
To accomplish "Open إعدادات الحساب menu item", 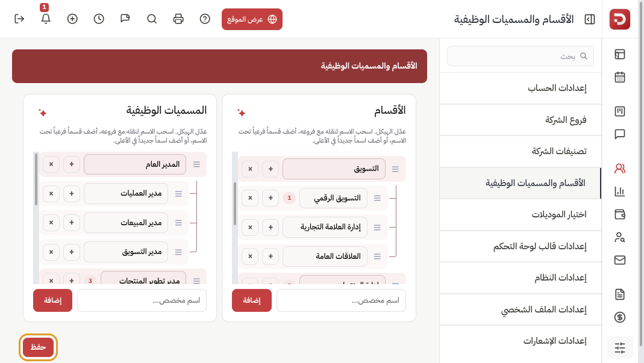I will [521, 88].
